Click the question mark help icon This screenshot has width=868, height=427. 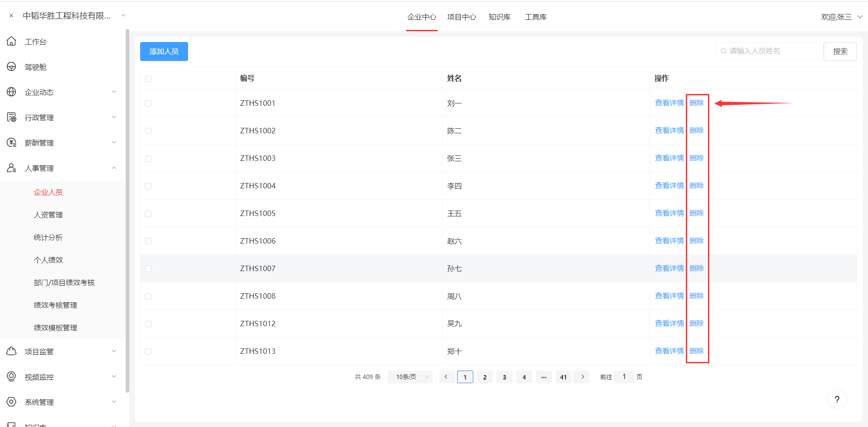837,399
